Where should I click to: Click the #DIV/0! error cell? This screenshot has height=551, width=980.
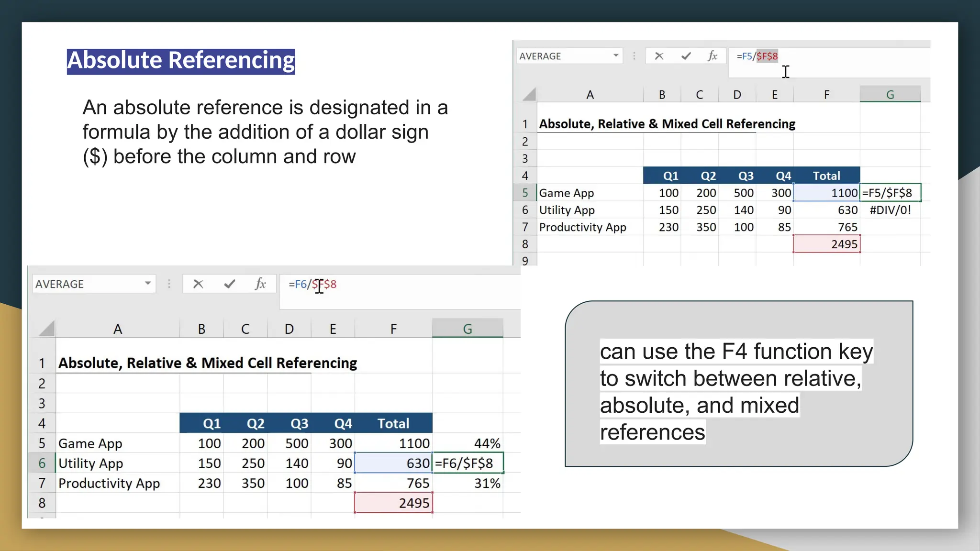click(x=890, y=210)
